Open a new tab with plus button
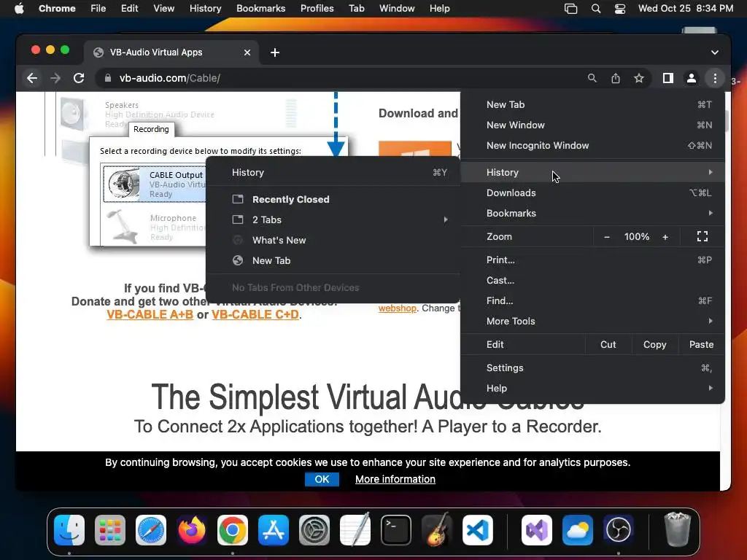Screen dimensions: 747x560 pyautogui.click(x=275, y=52)
